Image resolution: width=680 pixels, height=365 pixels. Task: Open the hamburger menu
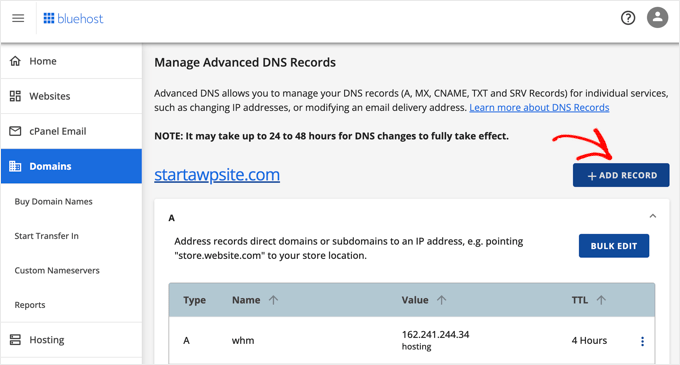coord(18,18)
